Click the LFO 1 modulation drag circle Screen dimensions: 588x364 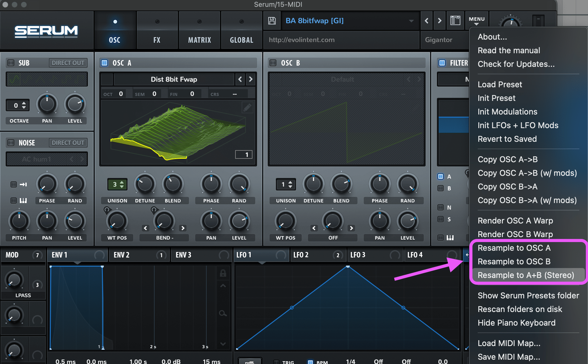point(281,255)
